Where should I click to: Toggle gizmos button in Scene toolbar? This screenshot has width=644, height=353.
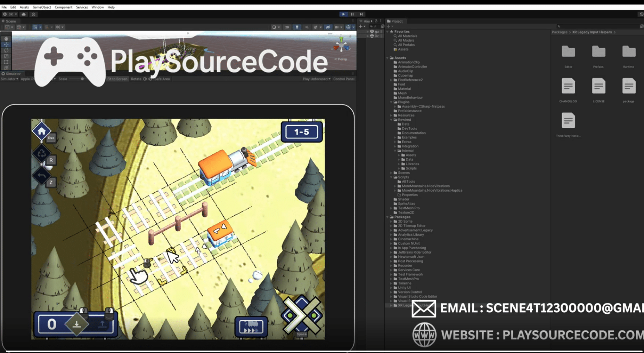click(348, 27)
